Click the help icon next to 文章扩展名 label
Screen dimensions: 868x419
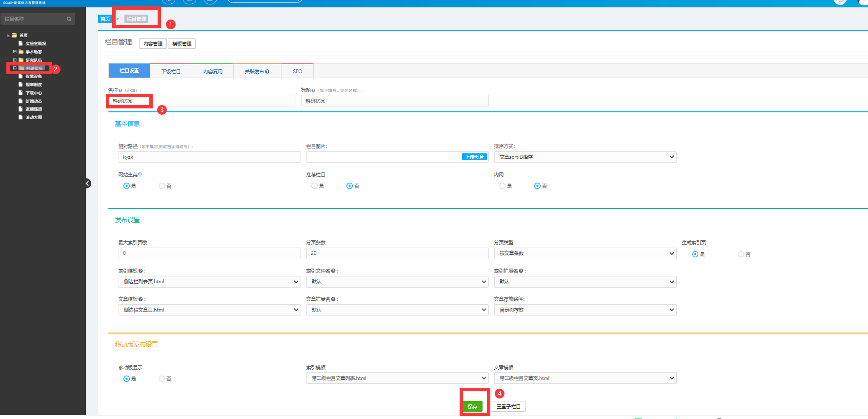[x=334, y=299]
